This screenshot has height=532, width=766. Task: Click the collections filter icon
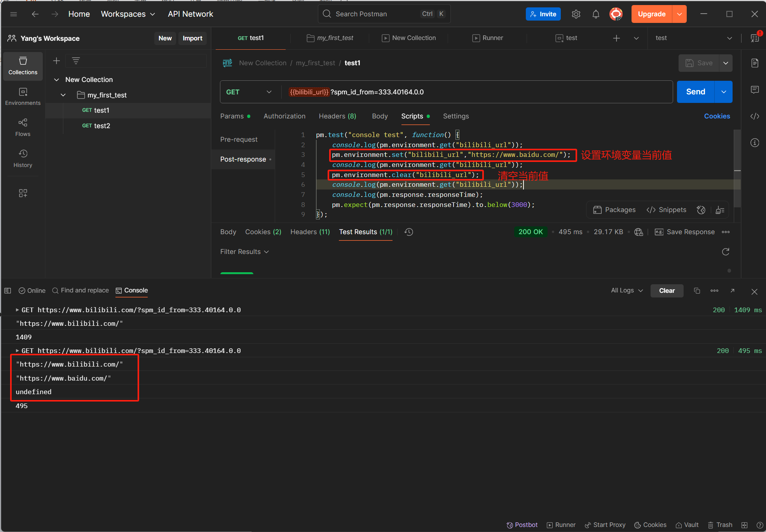[76, 61]
